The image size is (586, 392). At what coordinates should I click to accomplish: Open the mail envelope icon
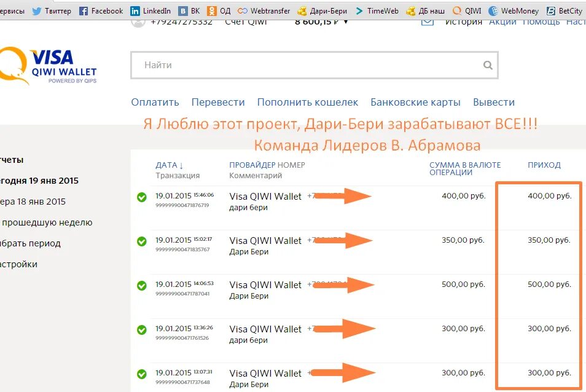[x=428, y=22]
